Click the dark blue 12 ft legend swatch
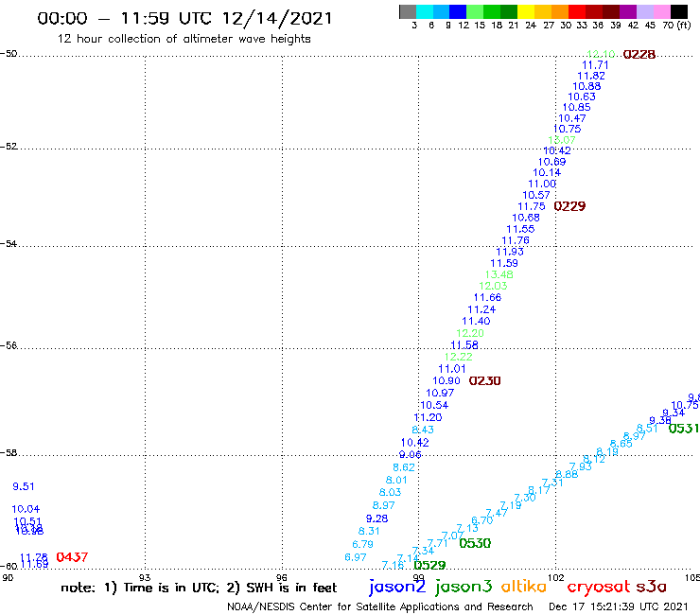 [x=458, y=11]
